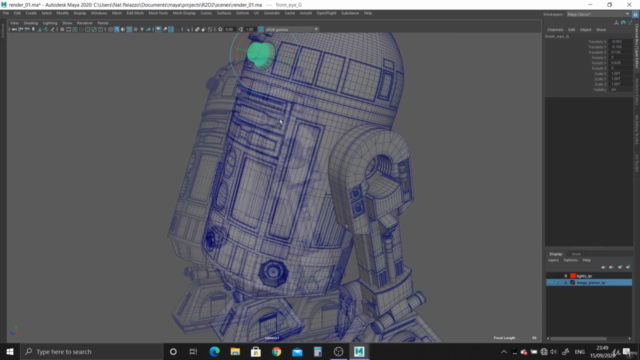The height and width of the screenshot is (360, 640).
Task: Toggle the viewport Shadows icon
Action: [148, 29]
